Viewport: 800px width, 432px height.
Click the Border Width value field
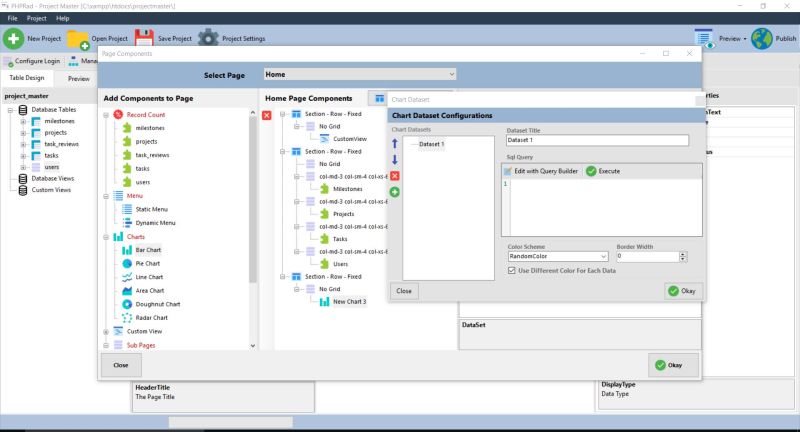[647, 257]
